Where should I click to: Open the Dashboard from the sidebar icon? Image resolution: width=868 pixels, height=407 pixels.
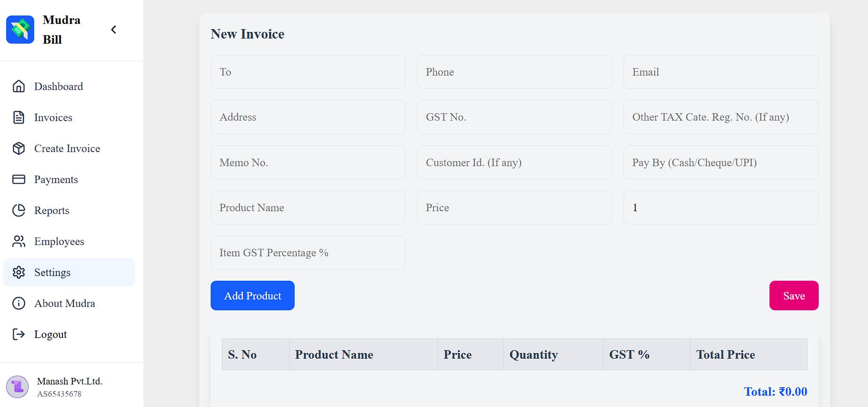coord(18,86)
